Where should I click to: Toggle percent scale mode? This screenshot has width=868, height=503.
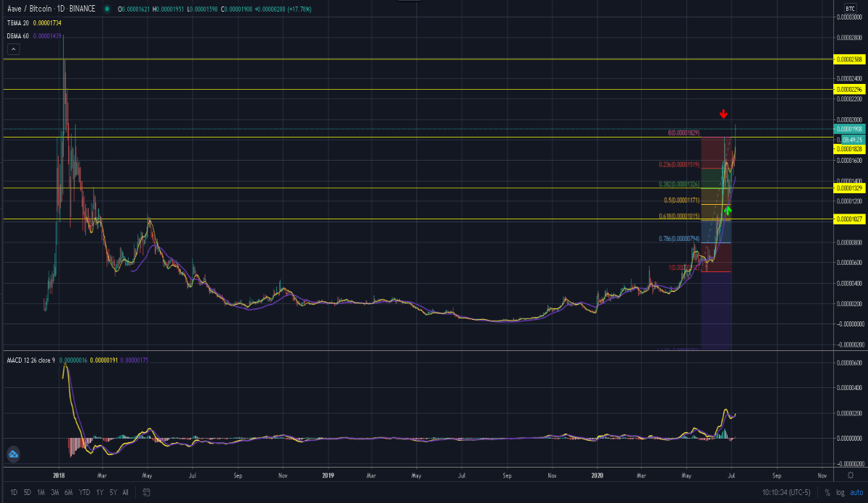point(827,492)
